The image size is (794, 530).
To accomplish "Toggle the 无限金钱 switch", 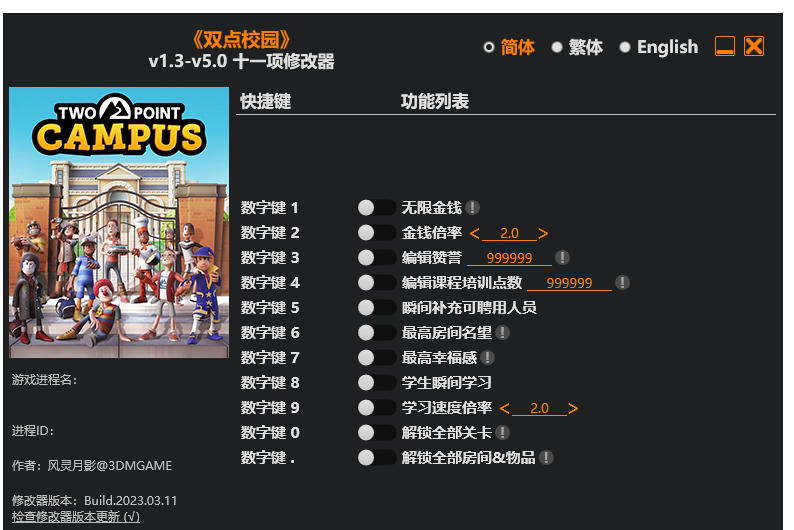I will point(376,208).
